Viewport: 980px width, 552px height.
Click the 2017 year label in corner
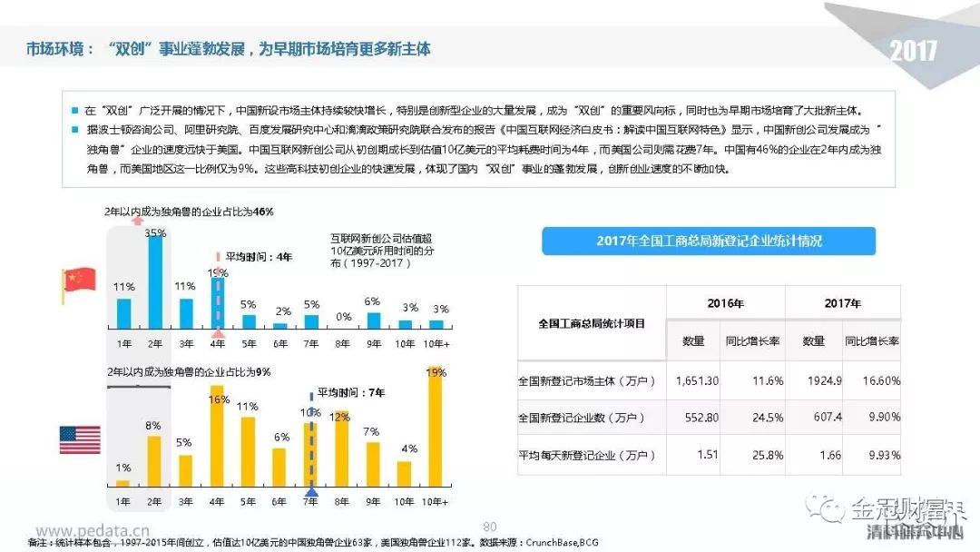913,51
